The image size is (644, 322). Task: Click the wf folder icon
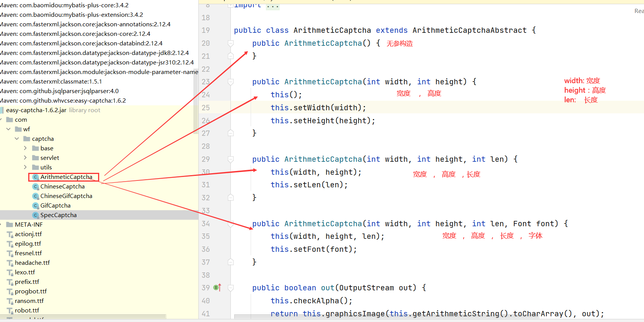point(18,129)
